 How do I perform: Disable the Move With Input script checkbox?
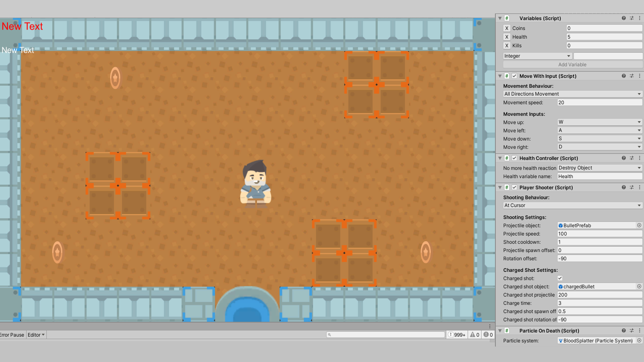pos(514,76)
